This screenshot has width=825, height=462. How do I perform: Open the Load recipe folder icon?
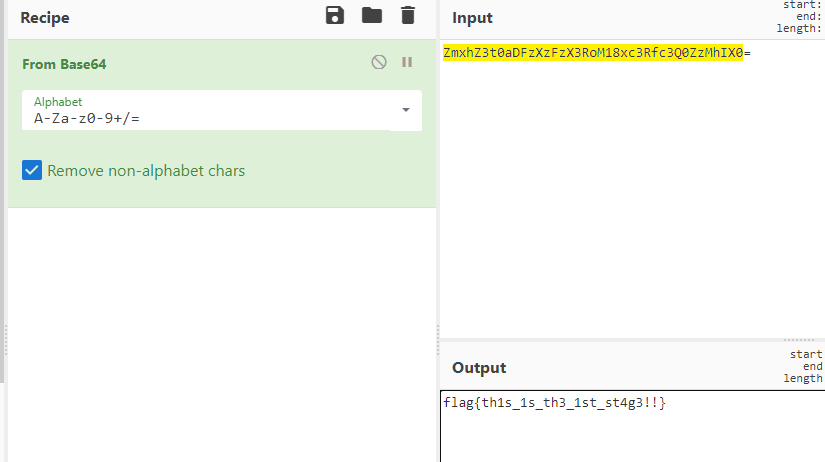[371, 15]
